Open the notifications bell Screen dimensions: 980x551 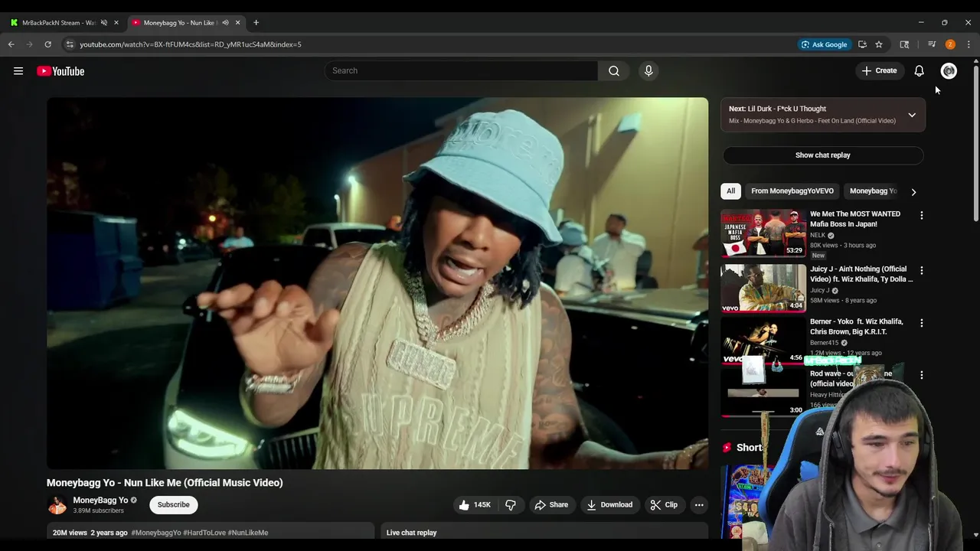pos(919,71)
